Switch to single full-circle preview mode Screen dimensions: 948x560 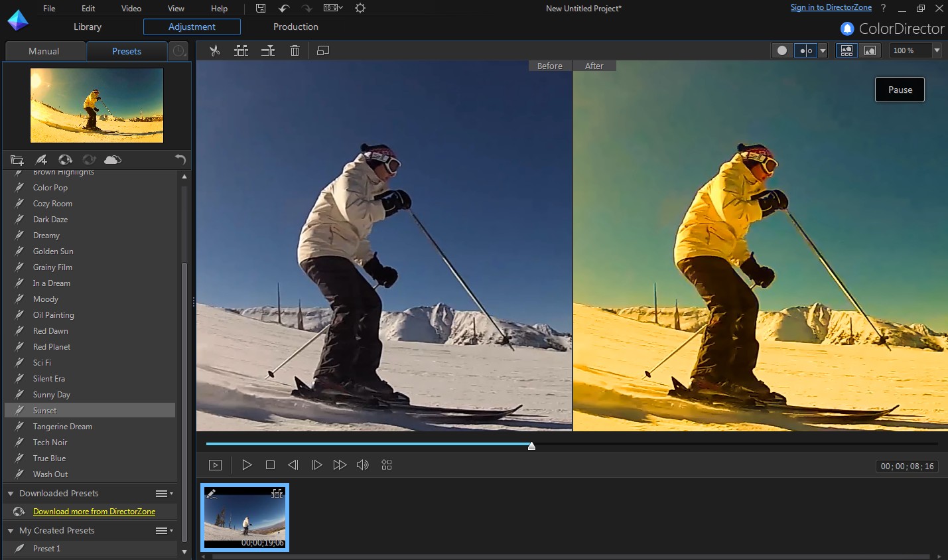[782, 51]
